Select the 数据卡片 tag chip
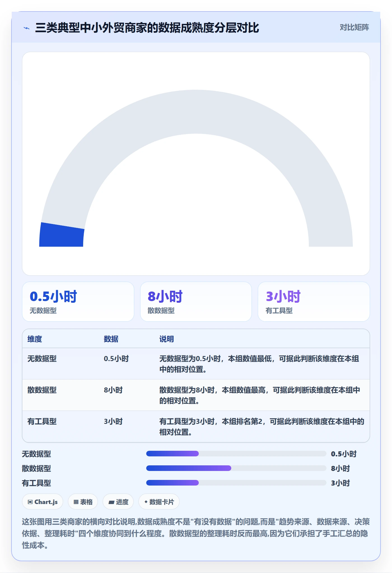Image resolution: width=392 pixels, height=573 pixels. [159, 502]
